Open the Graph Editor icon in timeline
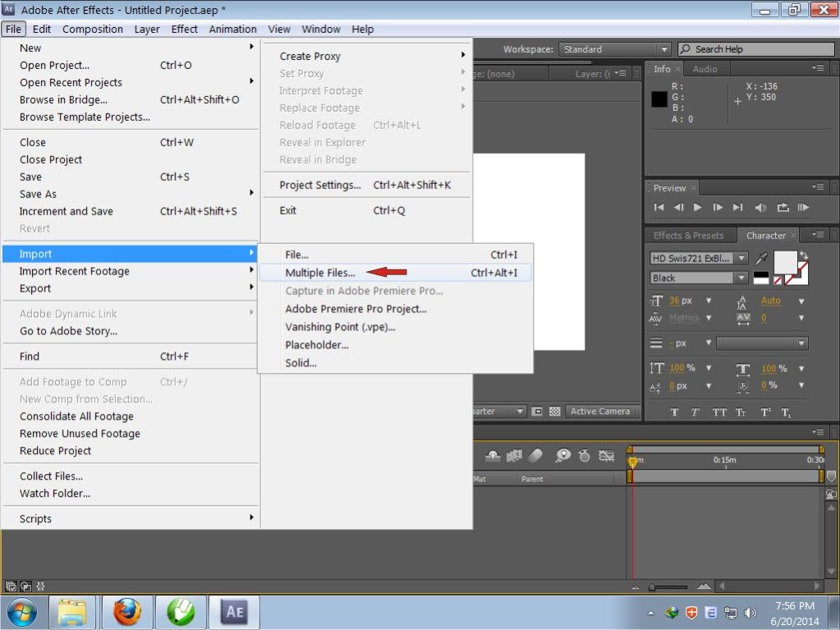The width and height of the screenshot is (840, 630). point(607,455)
